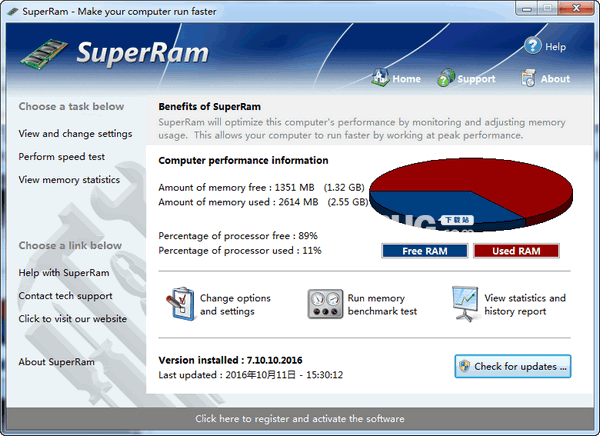Image resolution: width=600 pixels, height=436 pixels.
Task: Click the red Used RAM legend swatch
Action: (516, 251)
